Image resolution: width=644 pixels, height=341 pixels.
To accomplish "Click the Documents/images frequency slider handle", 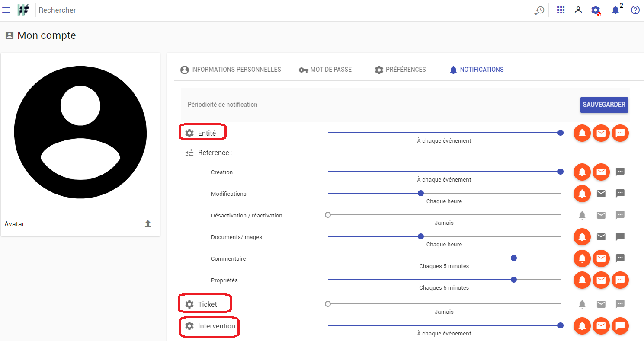I will click(421, 236).
